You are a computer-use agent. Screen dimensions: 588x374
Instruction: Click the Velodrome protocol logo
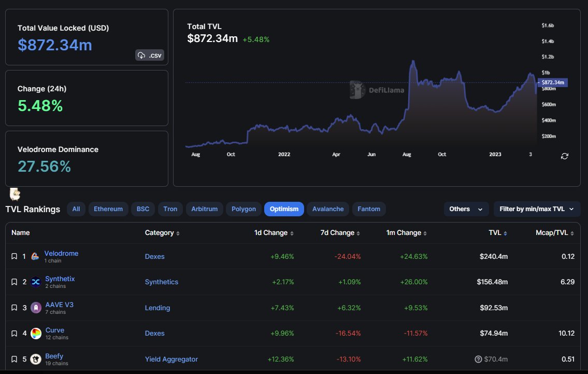pos(35,256)
